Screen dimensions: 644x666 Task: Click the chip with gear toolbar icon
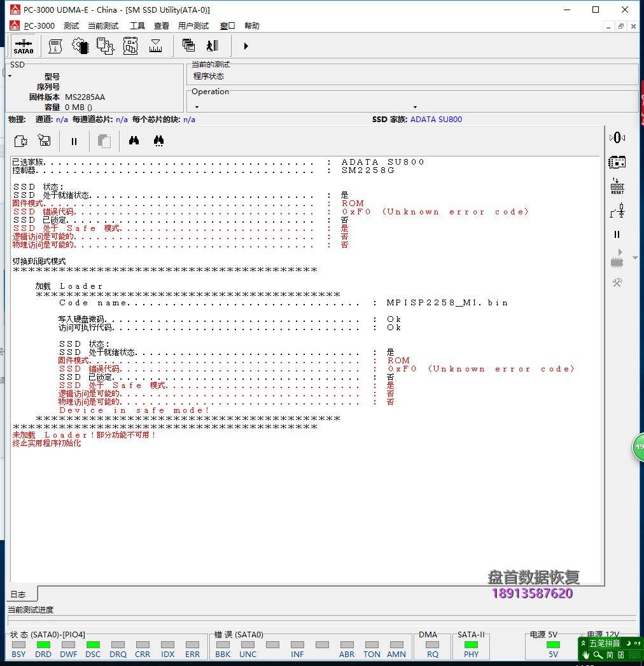80,46
